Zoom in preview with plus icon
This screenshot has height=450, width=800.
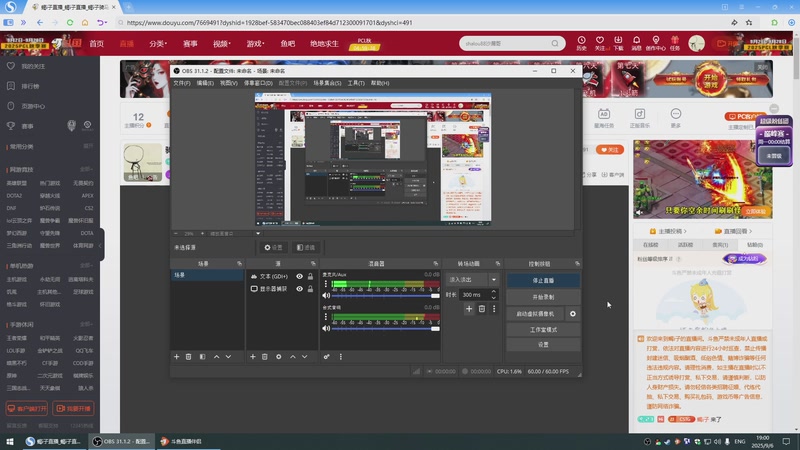pos(203,234)
